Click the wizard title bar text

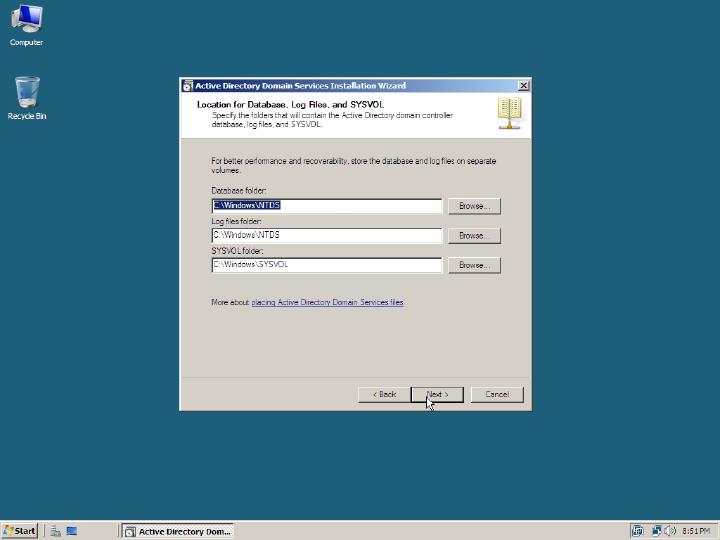[x=300, y=86]
